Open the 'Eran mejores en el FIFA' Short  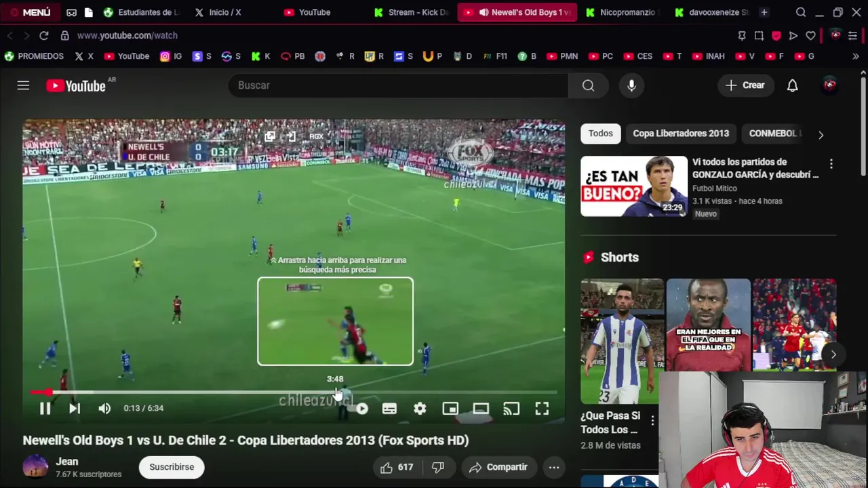(x=708, y=325)
